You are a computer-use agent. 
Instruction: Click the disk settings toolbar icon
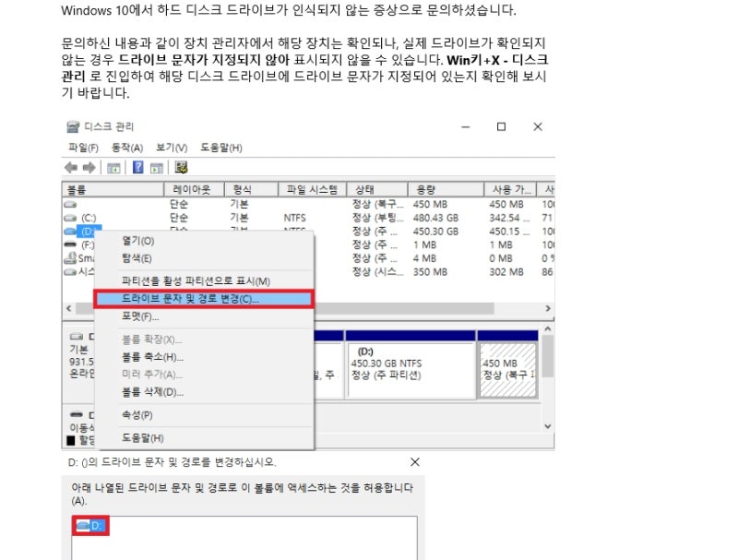pos(181,168)
